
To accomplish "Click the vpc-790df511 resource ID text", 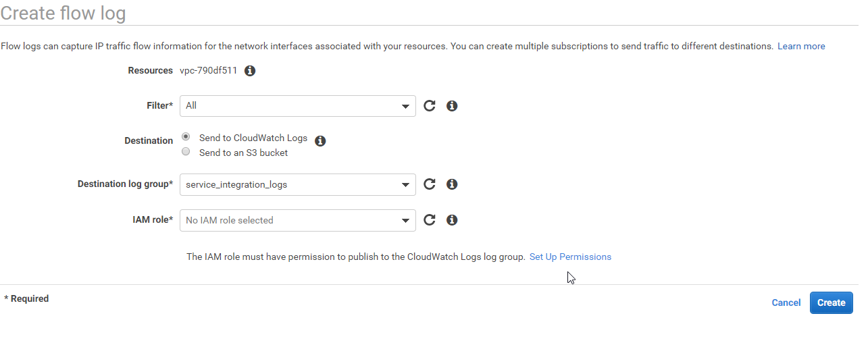I will click(x=208, y=70).
